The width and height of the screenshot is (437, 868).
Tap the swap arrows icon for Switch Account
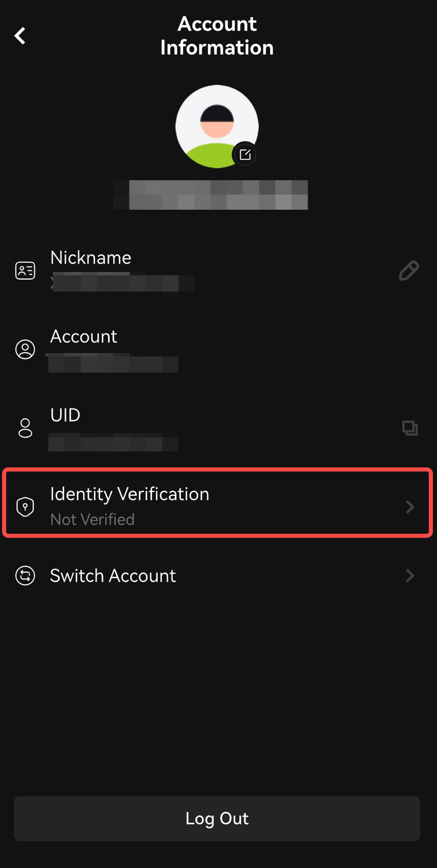pos(25,576)
